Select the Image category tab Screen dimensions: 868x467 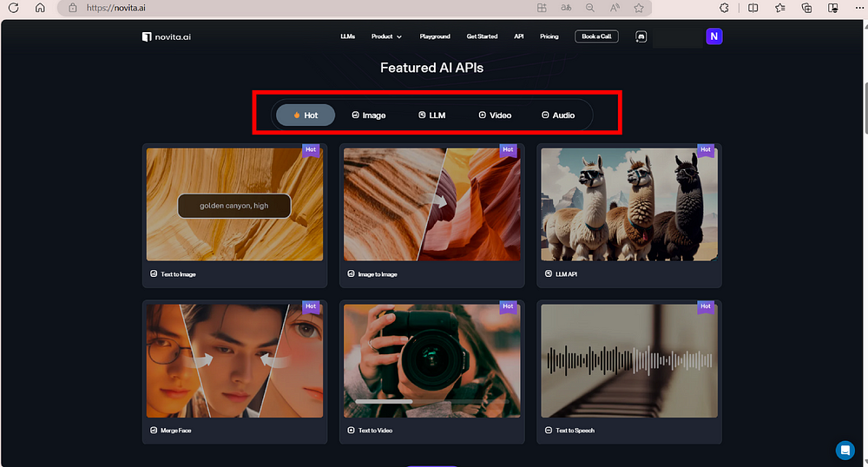click(x=369, y=115)
